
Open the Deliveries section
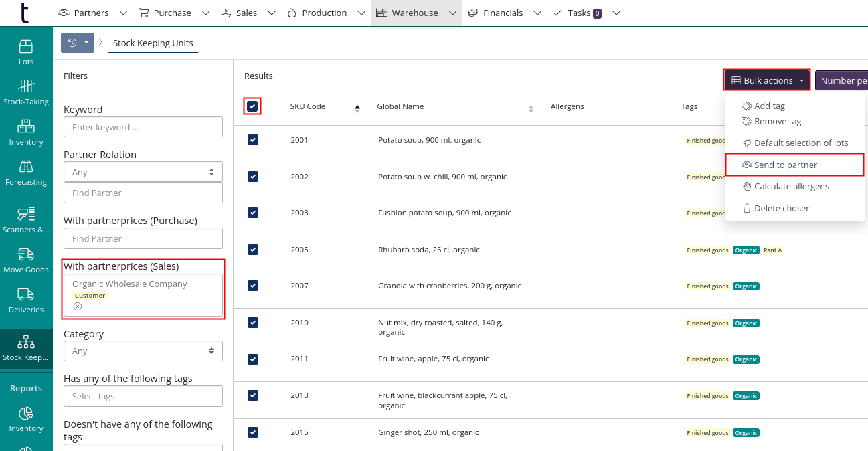(x=26, y=299)
